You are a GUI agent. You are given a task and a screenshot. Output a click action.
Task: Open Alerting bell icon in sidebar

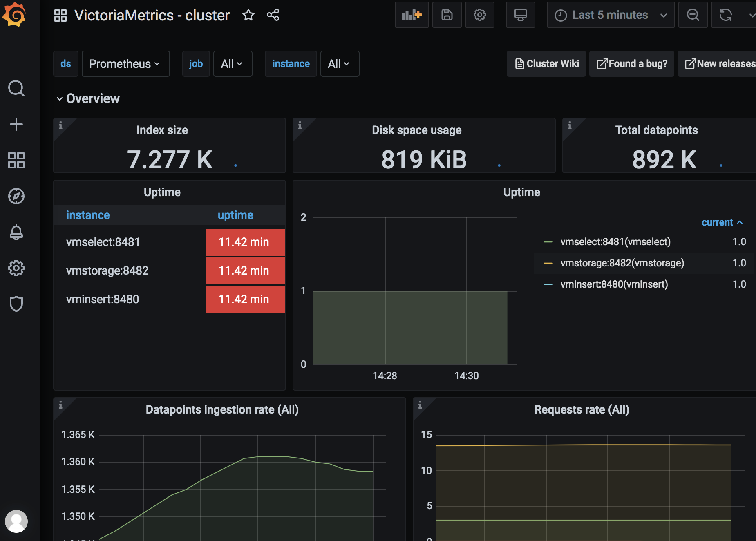click(x=16, y=232)
